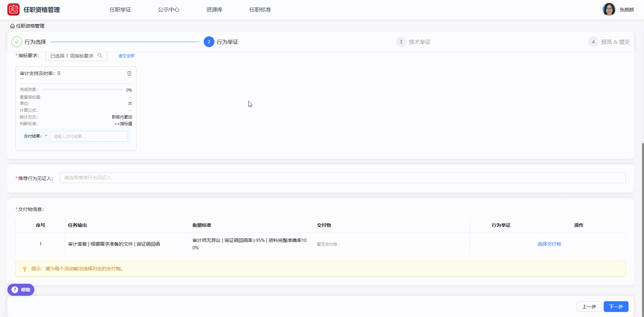Open the search icon in the indicator selector
Screen dimensions: 644x317
100,56
